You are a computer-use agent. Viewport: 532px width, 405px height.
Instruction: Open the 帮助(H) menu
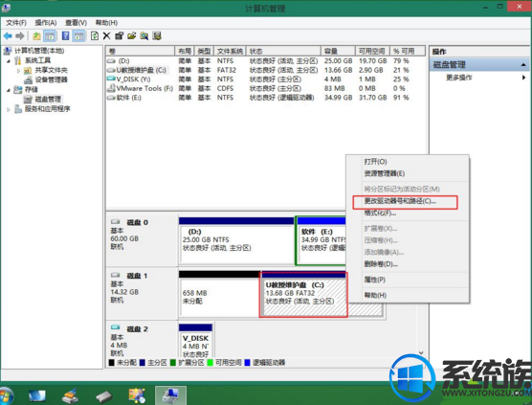[106, 23]
